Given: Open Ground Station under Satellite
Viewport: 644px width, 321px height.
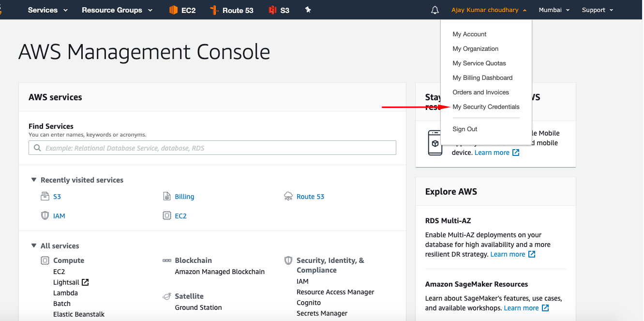Looking at the screenshot, I should 198,307.
